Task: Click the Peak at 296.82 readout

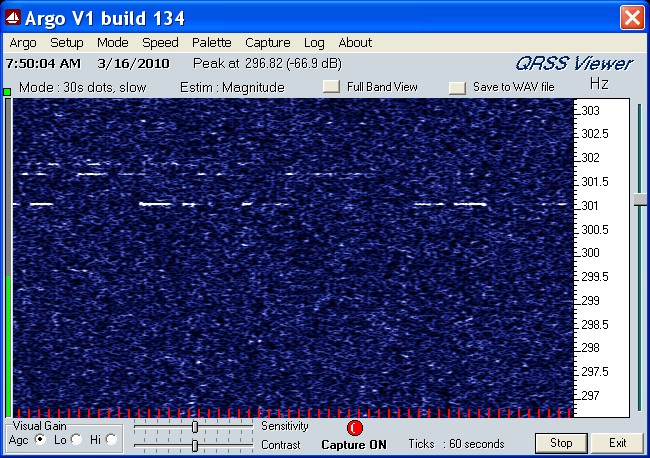Action: 267,63
